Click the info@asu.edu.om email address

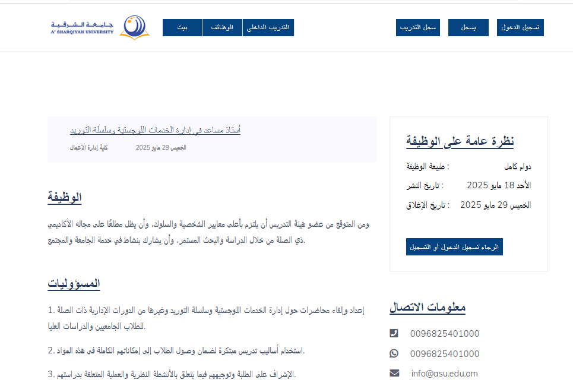click(444, 374)
